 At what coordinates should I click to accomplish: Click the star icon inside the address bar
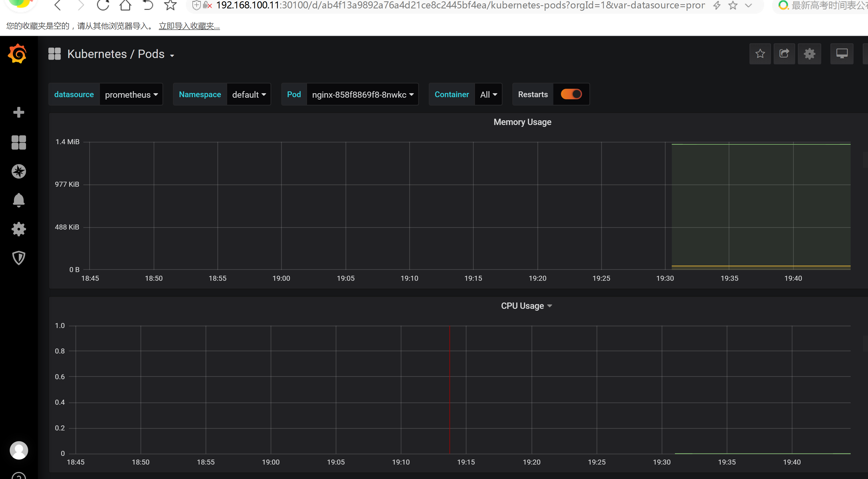pos(733,5)
